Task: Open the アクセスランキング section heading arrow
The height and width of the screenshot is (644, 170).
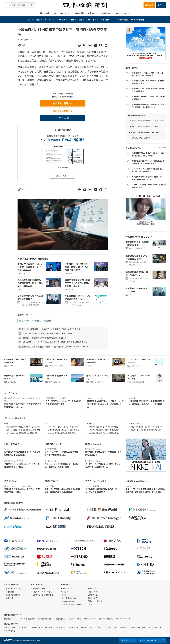Action: [x=146, y=148]
